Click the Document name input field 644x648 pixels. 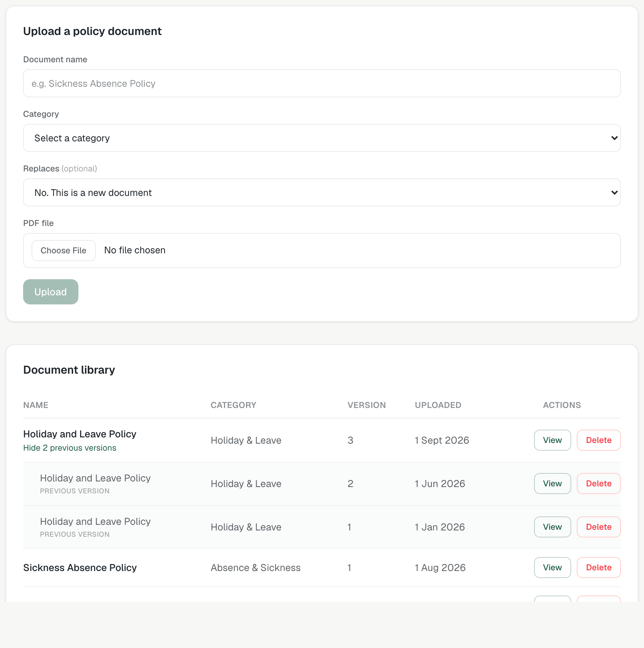tap(322, 83)
